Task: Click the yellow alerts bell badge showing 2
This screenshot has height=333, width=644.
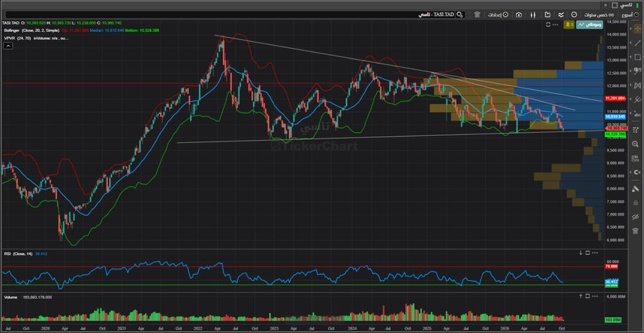Action: coord(570,24)
